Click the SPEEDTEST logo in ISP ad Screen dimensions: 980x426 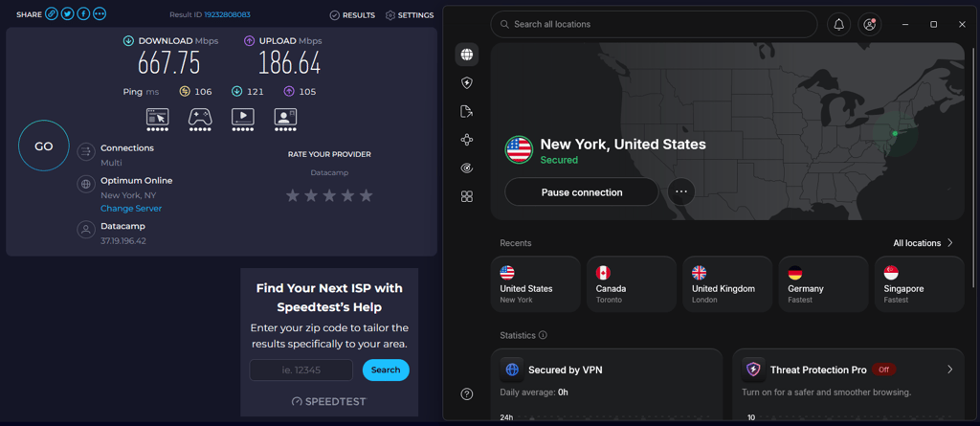(x=329, y=402)
